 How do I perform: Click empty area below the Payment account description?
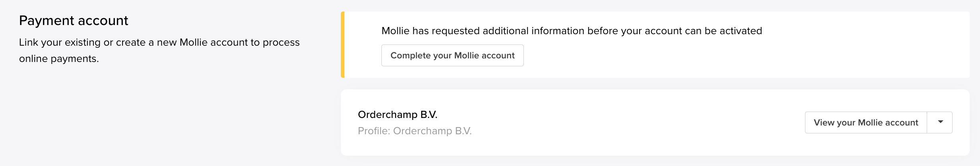(x=159, y=115)
